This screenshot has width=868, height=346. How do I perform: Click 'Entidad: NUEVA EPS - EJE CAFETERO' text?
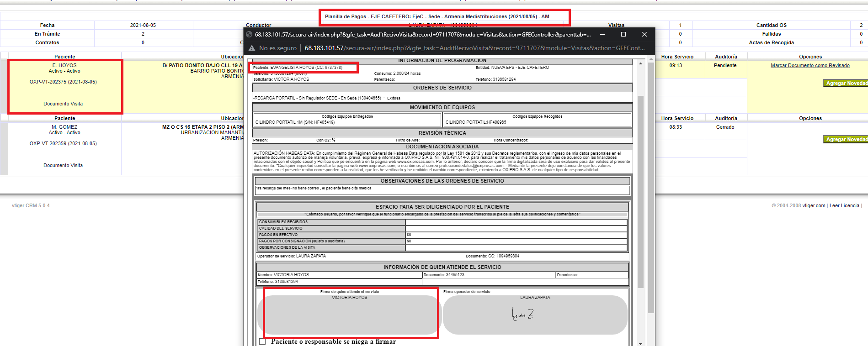click(x=512, y=68)
